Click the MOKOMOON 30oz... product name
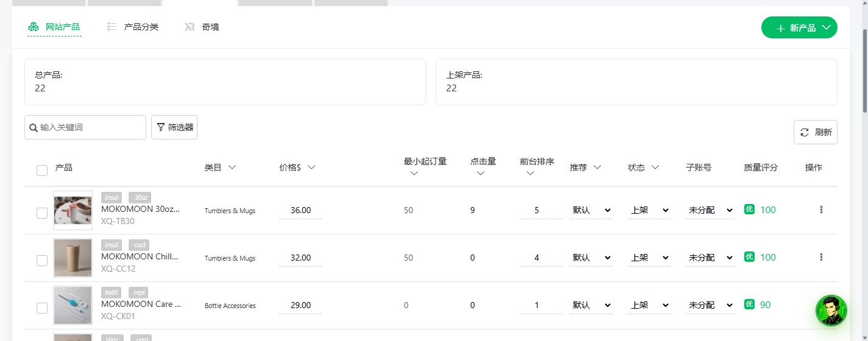 (141, 209)
